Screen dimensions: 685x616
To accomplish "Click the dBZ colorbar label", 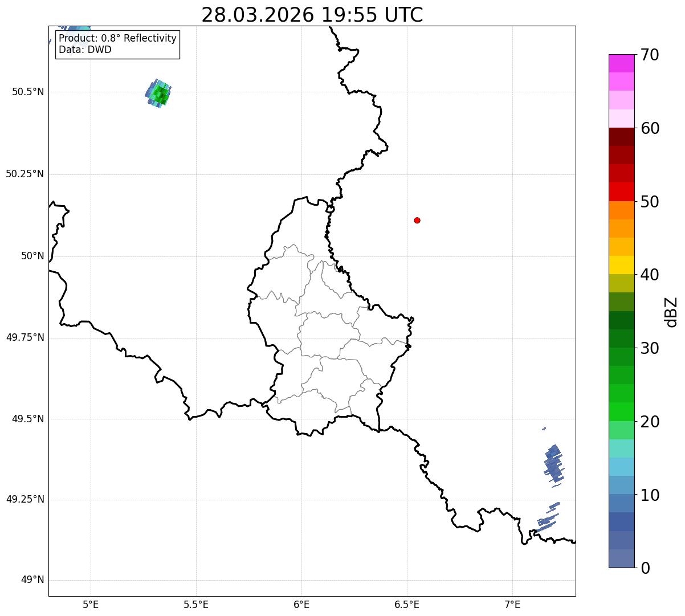I will point(671,312).
